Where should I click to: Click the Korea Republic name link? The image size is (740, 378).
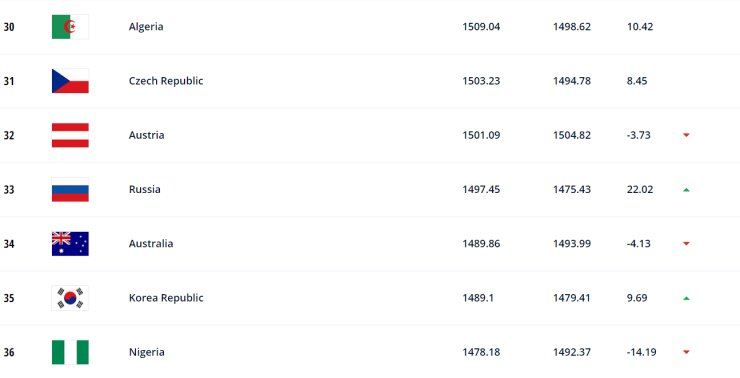click(166, 298)
